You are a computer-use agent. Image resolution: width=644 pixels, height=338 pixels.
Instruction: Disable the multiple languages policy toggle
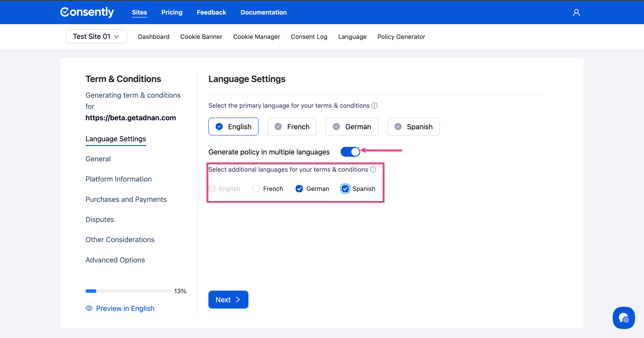pos(350,152)
